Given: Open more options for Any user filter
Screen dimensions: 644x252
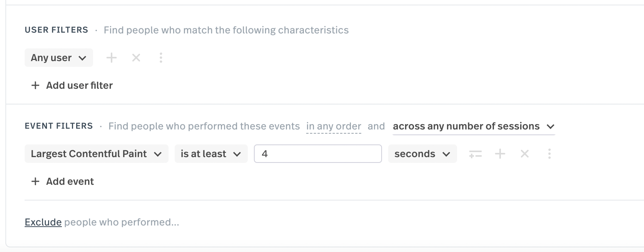Looking at the screenshot, I should click(161, 58).
